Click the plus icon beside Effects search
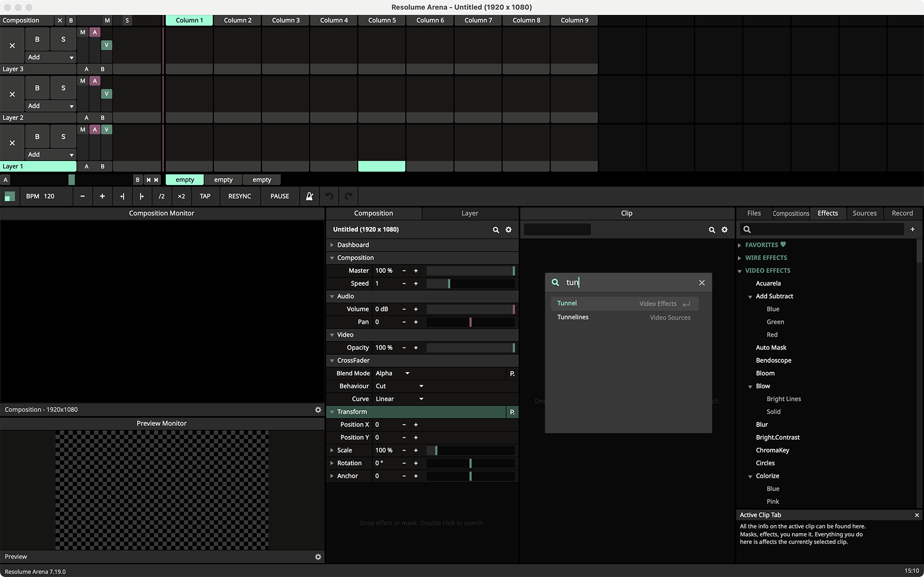Viewport: 924px width, 577px height. tap(912, 229)
